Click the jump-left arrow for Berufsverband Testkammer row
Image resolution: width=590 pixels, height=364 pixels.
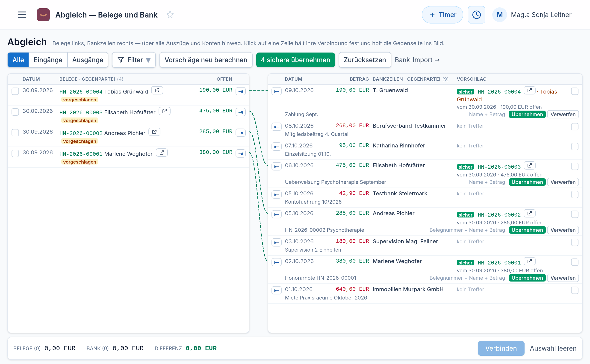click(277, 127)
